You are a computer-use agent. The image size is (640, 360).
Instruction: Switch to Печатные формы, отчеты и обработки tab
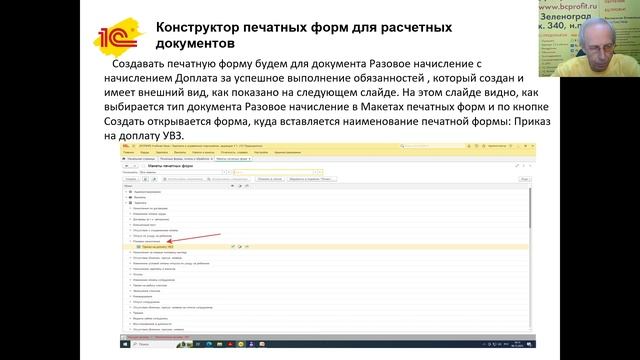(186, 159)
